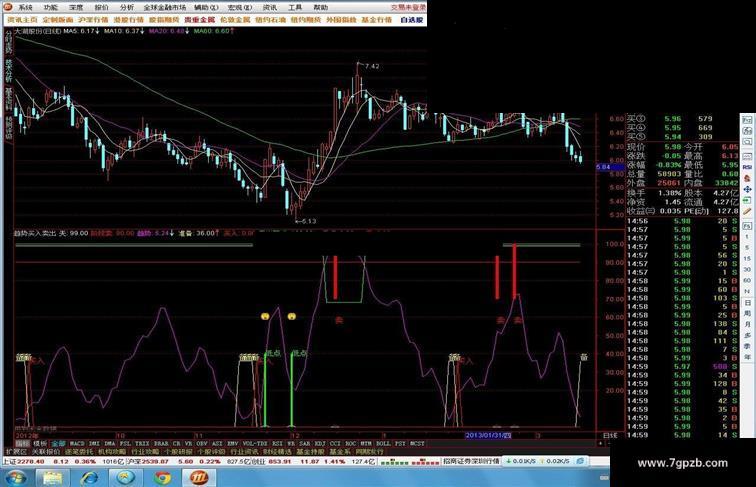Open Internet Explorer from the taskbar

pyautogui.click(x=89, y=477)
